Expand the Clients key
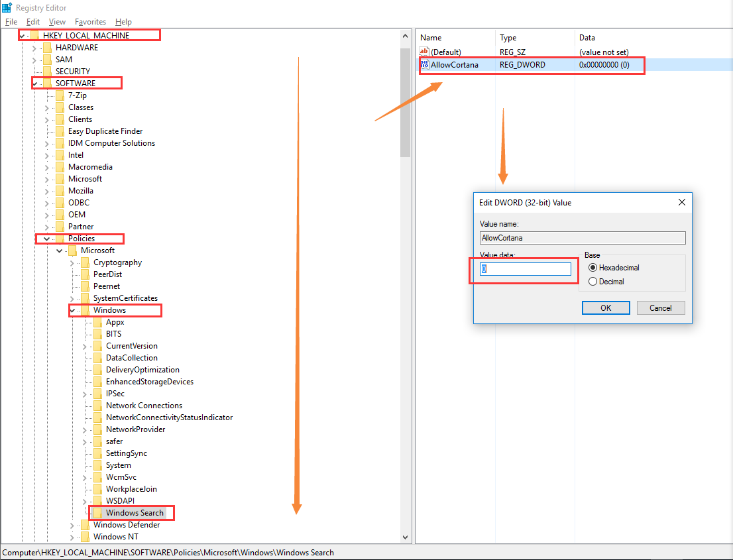 [x=47, y=120]
